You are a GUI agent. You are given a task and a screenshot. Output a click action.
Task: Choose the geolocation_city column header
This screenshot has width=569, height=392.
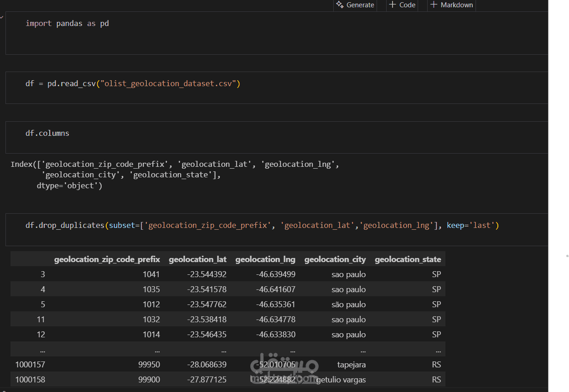point(335,259)
